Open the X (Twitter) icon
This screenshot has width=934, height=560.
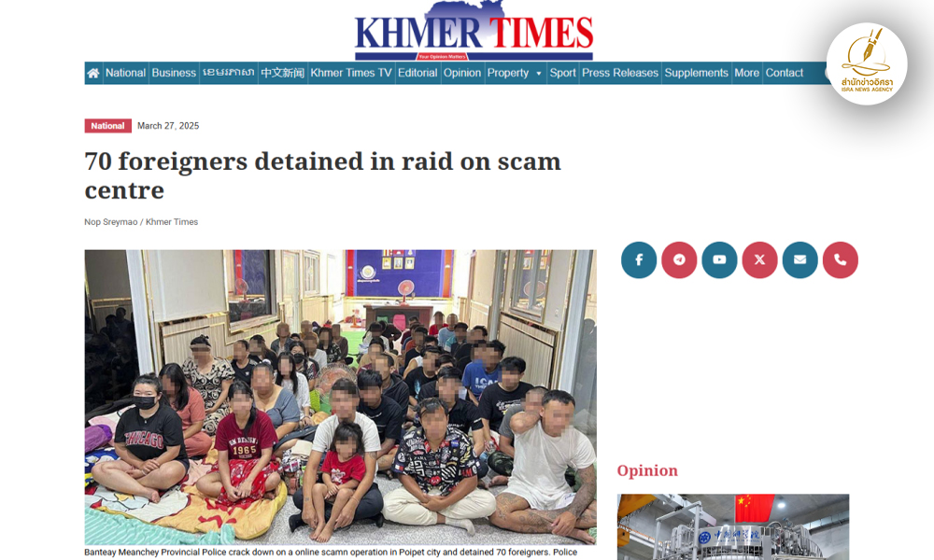[x=759, y=260]
